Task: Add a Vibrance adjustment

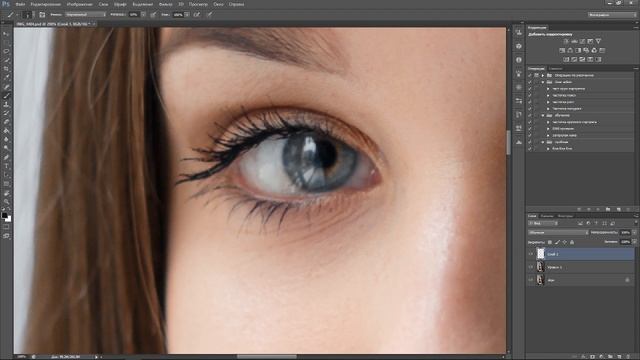Action: (x=598, y=41)
